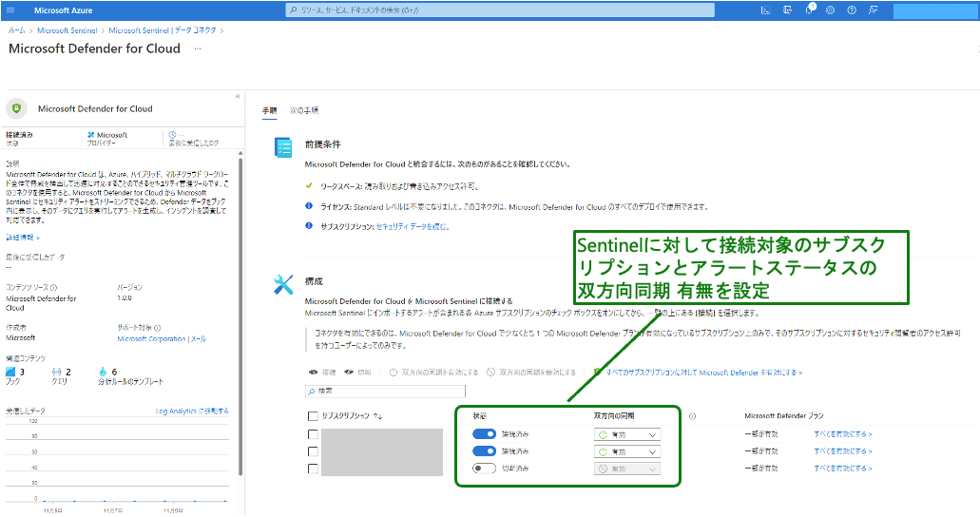Click the prerequisites checklist icon
The width and height of the screenshot is (980, 517).
(x=283, y=147)
